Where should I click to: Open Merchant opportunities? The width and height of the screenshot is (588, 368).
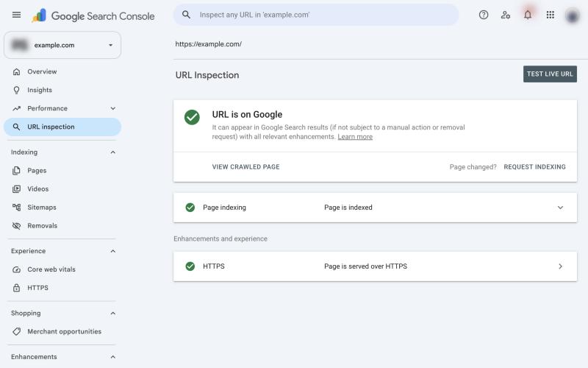tap(62, 332)
